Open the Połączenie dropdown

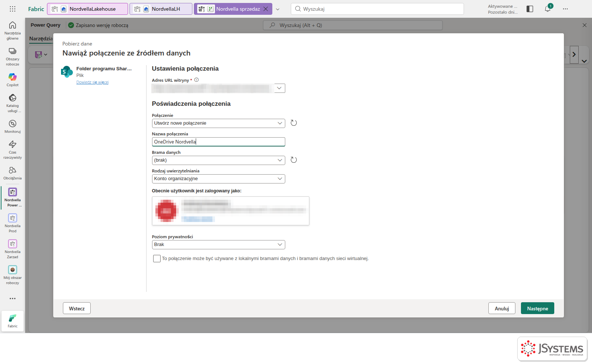(x=219, y=123)
